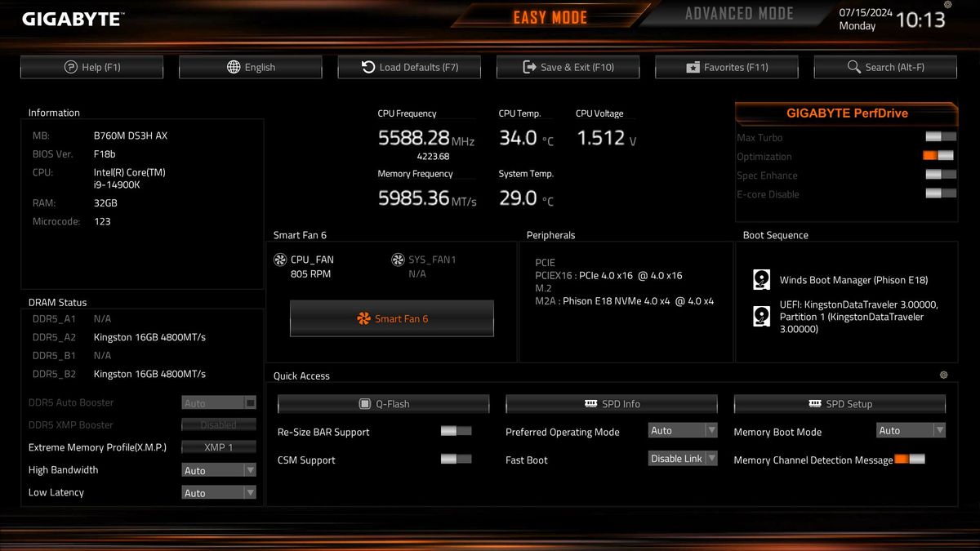
Task: Switch to the Advanced Mode tab
Action: [739, 14]
